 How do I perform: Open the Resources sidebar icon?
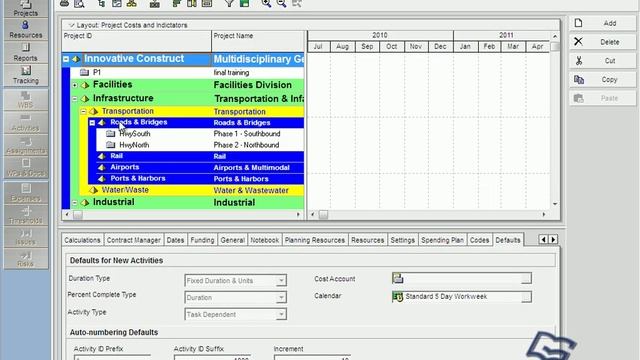click(25, 30)
